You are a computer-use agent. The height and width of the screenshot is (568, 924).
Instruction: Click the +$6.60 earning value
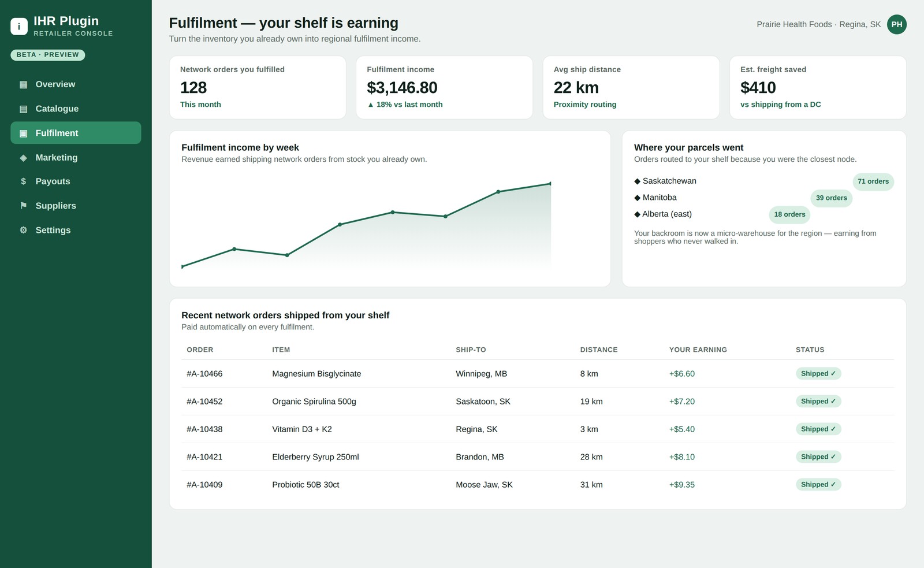tap(682, 374)
